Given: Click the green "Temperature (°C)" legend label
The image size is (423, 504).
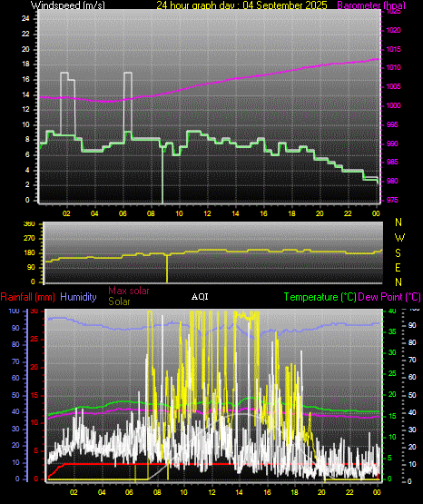Looking at the screenshot, I should coord(320,297).
